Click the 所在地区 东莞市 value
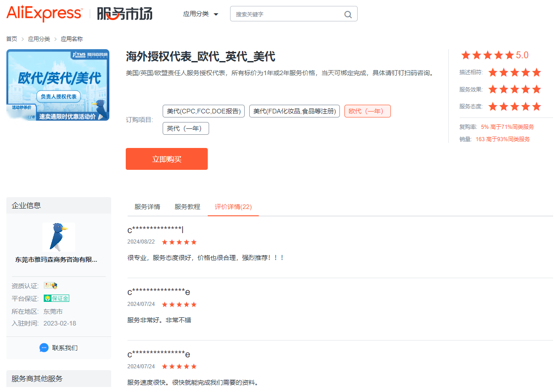 [x=53, y=312]
